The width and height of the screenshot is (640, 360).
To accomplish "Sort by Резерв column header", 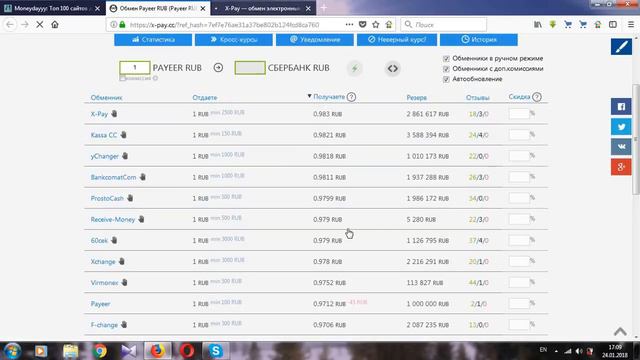I will click(x=416, y=98).
